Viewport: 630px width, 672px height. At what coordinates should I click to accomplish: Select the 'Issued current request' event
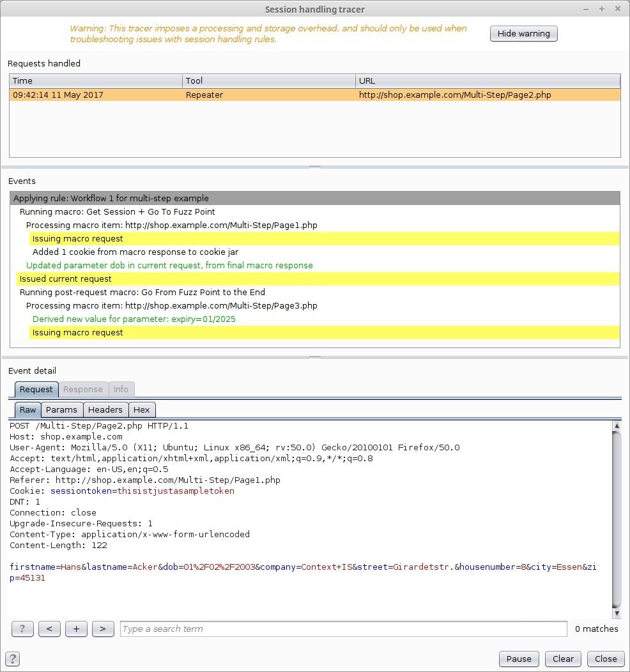coord(318,279)
